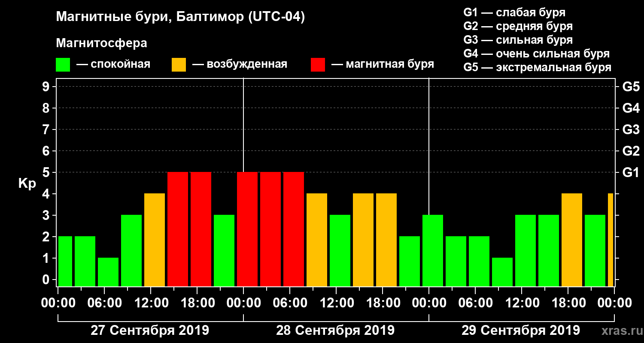Click 28 Сентября 09:00–12:00 orange bar
The width and height of the screenshot is (644, 343).
tap(317, 240)
